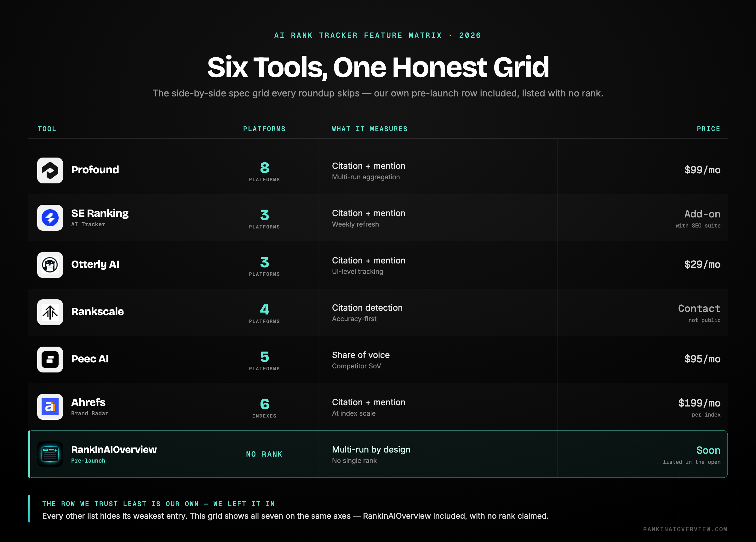Select the PLATFORMS column header
Image resolution: width=756 pixels, height=542 pixels.
264,129
